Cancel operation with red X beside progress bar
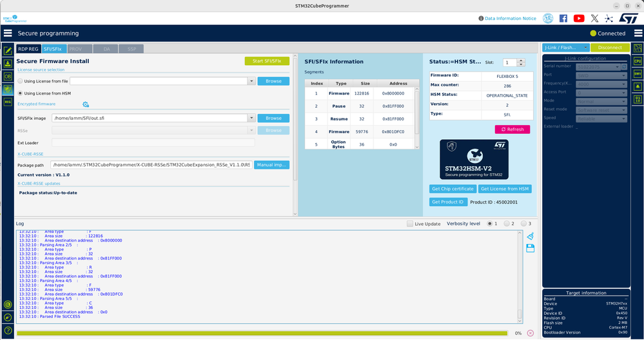Image resolution: width=644 pixels, height=340 pixels. tap(531, 333)
